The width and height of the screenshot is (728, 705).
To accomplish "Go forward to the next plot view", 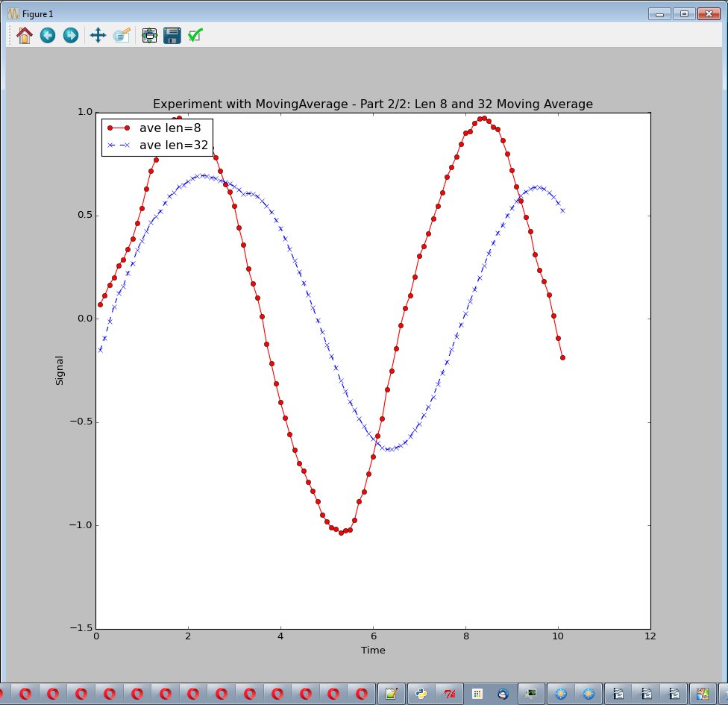I will point(71,35).
